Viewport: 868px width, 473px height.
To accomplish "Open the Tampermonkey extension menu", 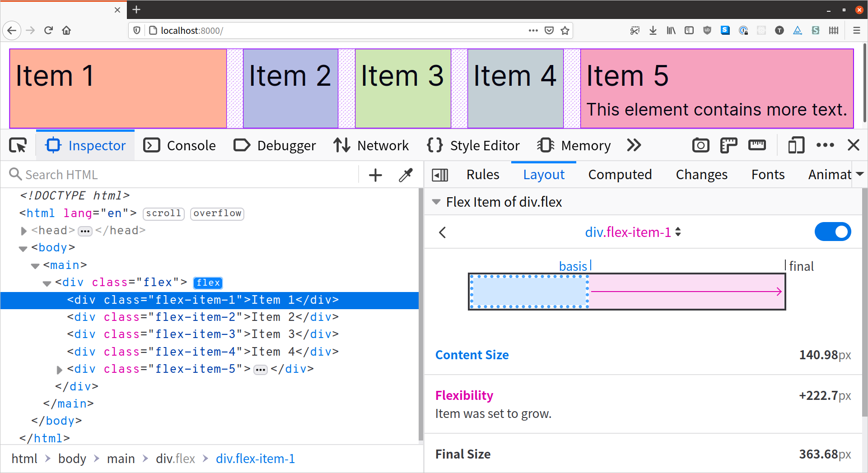I will click(779, 30).
